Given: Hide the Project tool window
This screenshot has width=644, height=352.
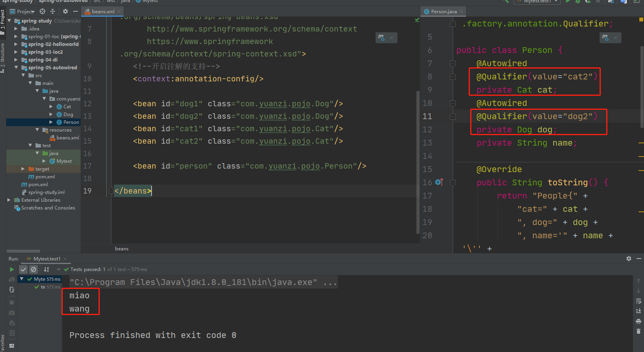Looking at the screenshot, I should point(75,11).
